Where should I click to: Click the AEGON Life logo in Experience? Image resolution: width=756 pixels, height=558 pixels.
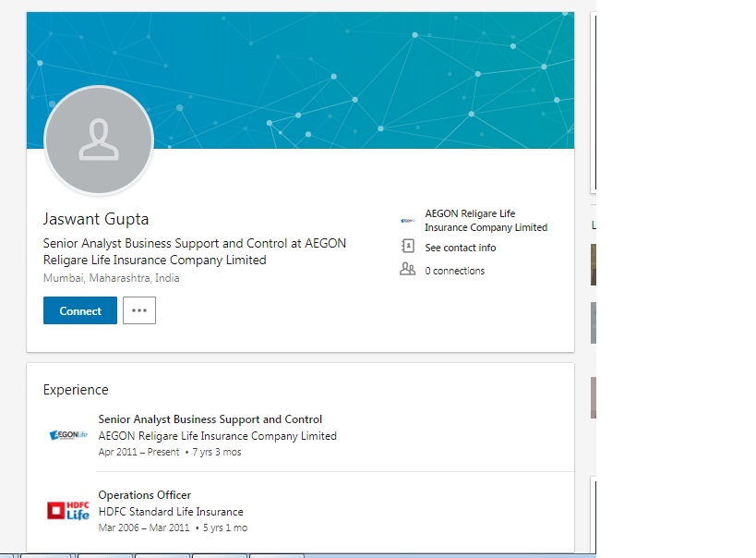click(x=68, y=435)
